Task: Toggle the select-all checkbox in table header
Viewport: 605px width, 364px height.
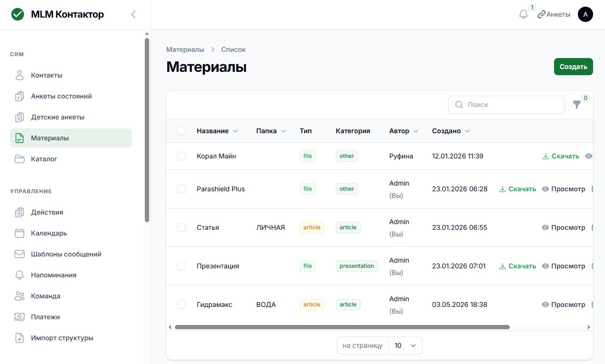Action: pyautogui.click(x=181, y=131)
